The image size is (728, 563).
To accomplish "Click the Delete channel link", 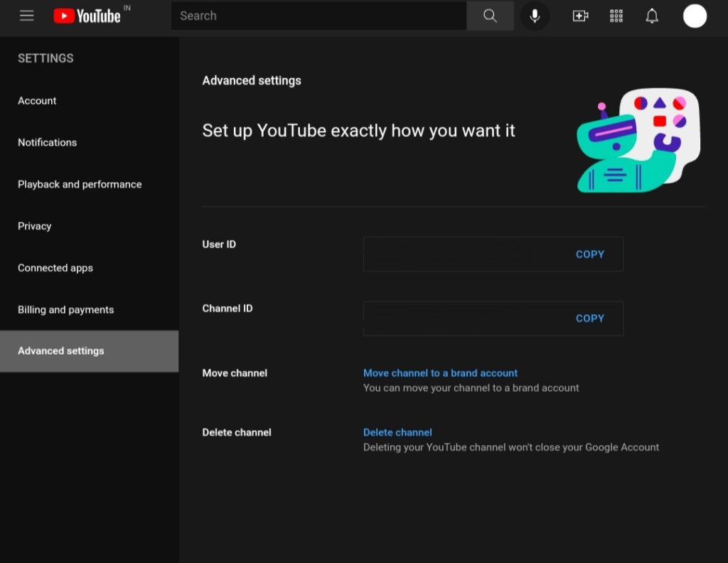I will (397, 433).
